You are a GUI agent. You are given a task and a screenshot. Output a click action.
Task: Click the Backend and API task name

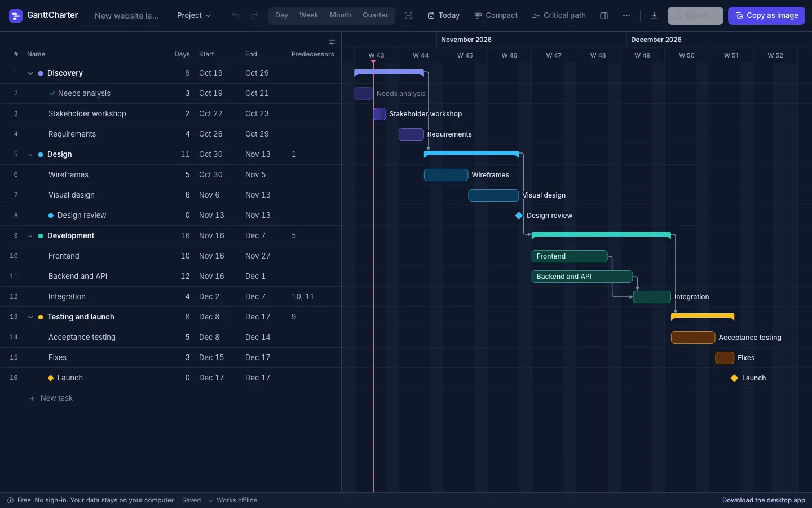[x=78, y=277]
